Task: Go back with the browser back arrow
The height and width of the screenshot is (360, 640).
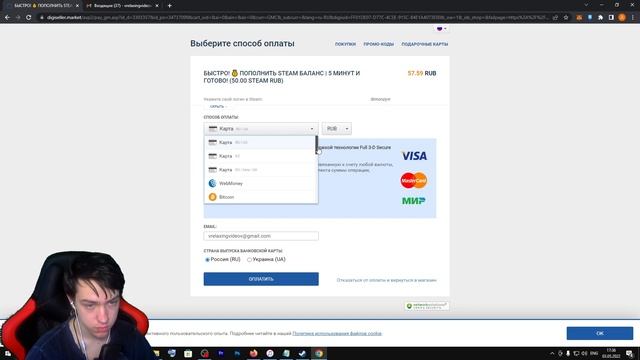Action: click(x=7, y=18)
